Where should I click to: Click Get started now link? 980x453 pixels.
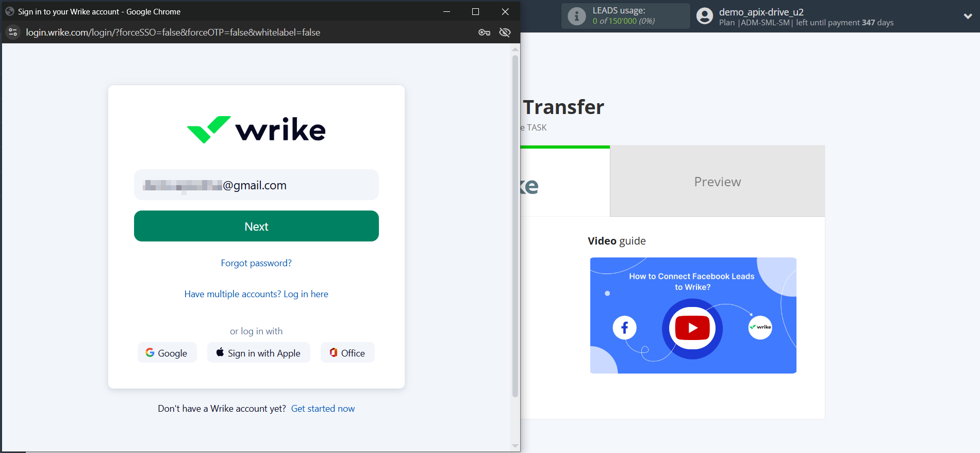[x=323, y=409]
